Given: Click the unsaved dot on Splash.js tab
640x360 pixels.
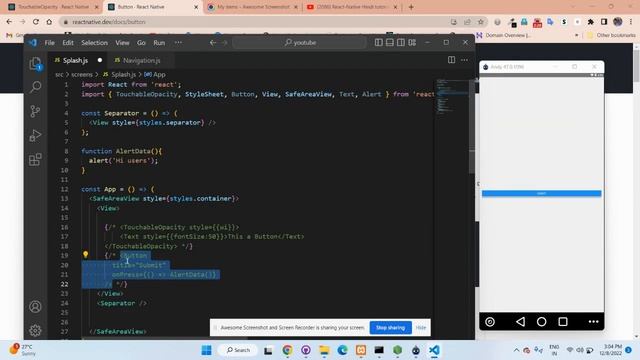Looking at the screenshot, I should pyautogui.click(x=100, y=60).
